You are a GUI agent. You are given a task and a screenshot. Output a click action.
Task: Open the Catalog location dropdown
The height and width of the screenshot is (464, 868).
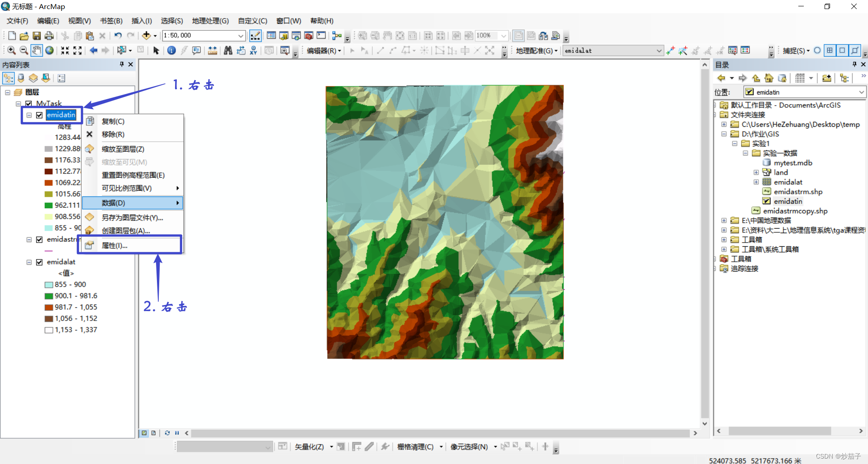pos(861,92)
